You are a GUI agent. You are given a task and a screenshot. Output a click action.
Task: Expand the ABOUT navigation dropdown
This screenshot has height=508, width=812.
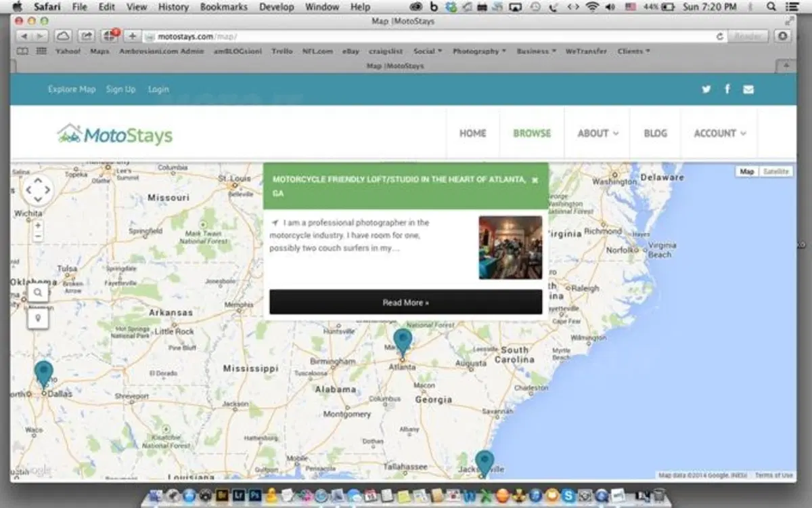click(x=597, y=133)
